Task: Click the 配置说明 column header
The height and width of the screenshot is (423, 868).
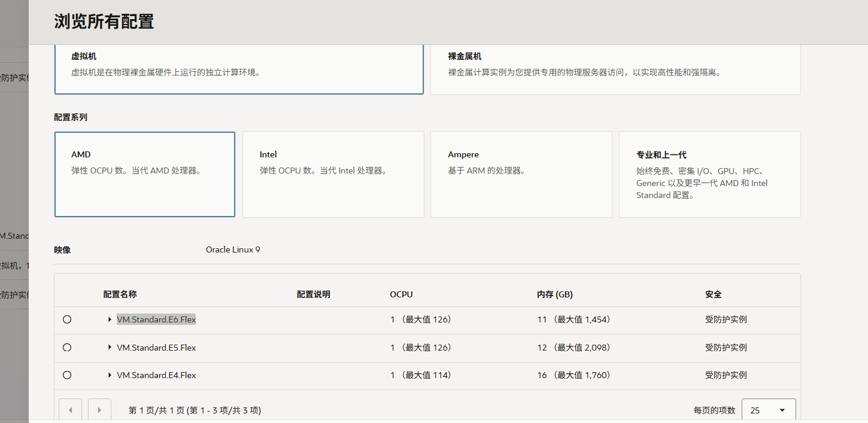Action: pyautogui.click(x=314, y=294)
